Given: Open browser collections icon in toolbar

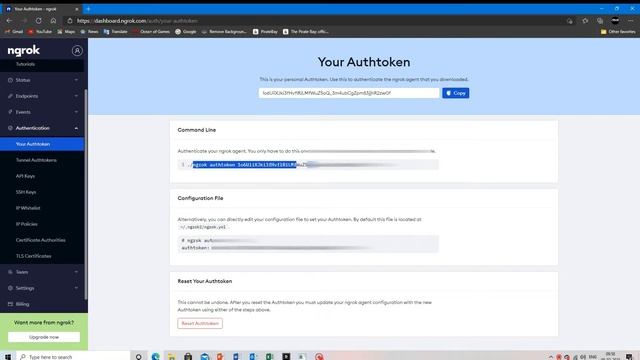Looking at the screenshot, I should (x=600, y=21).
